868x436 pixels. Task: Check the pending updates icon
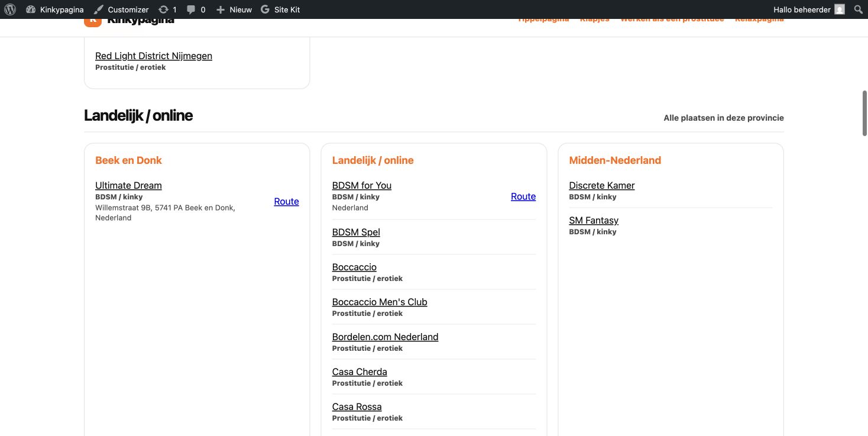point(168,9)
